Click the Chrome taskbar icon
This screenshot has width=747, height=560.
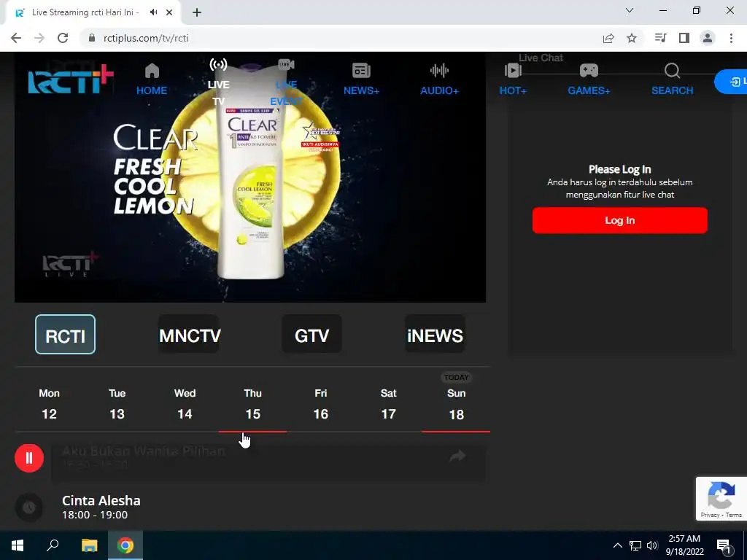[125, 545]
